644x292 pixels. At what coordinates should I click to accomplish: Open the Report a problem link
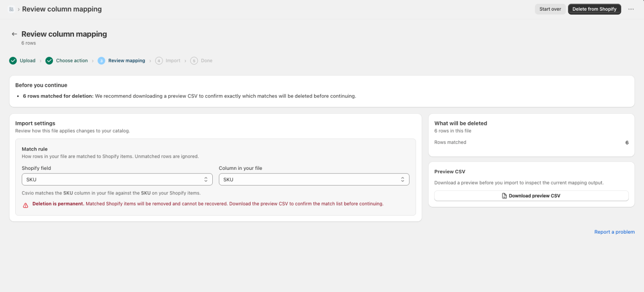pyautogui.click(x=614, y=232)
